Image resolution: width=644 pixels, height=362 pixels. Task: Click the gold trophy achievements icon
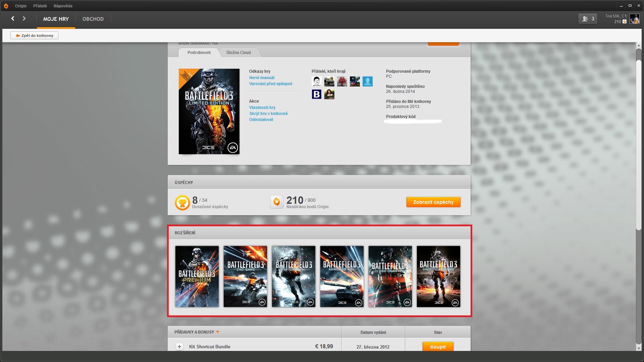(182, 203)
